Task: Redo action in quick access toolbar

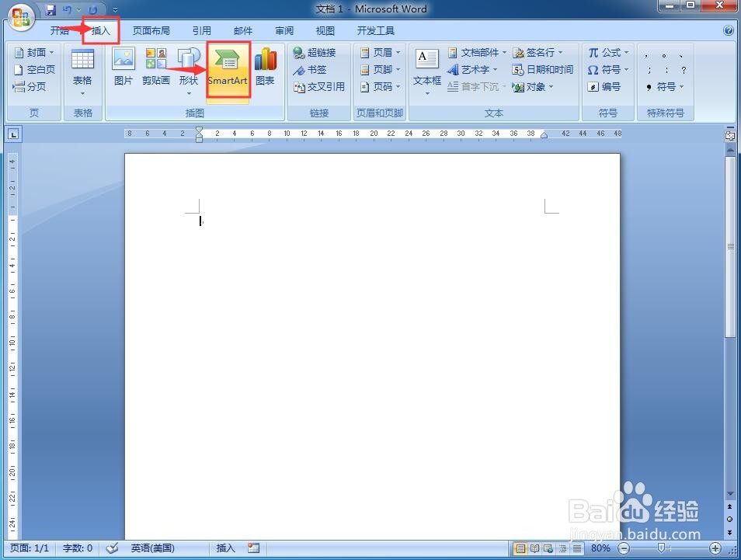Action: tap(93, 9)
